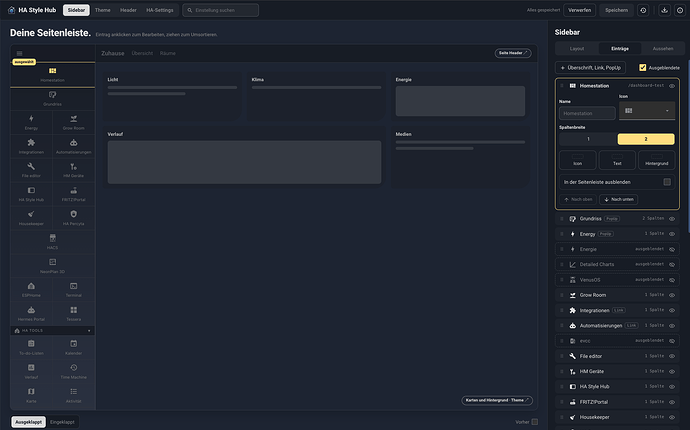This screenshot has height=430, width=690.
Task: Open the Icon dropdown for Homestation
Action: 646,110
